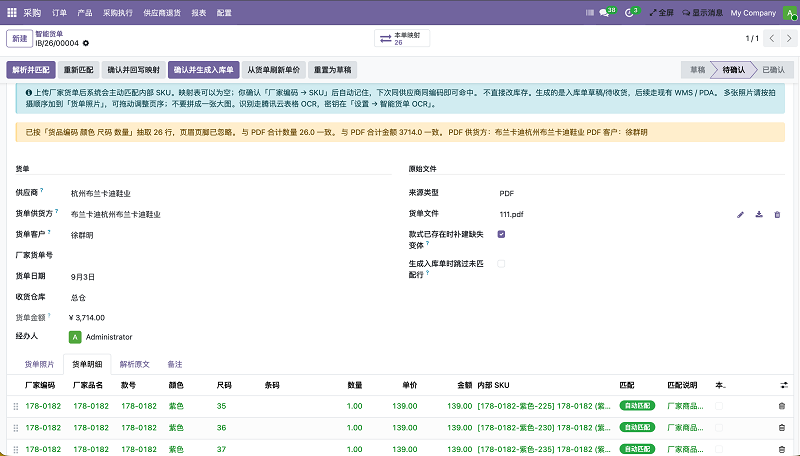The image size is (800, 456).
Task: Click the 新建 button
Action: 19,39
